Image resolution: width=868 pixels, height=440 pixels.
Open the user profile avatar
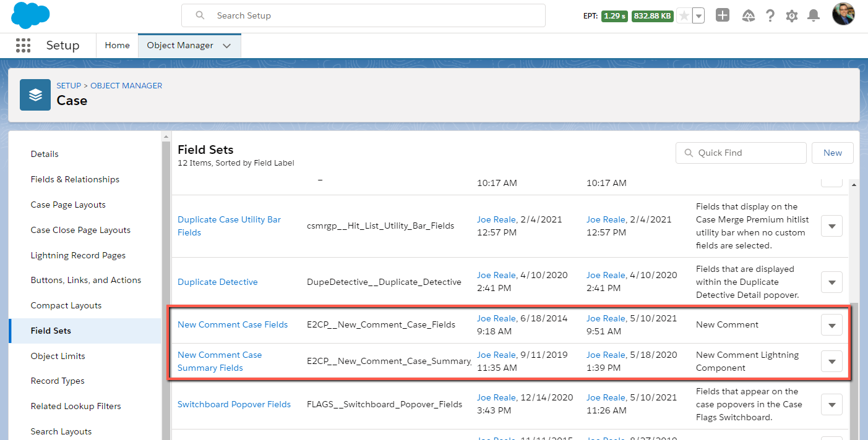843,14
